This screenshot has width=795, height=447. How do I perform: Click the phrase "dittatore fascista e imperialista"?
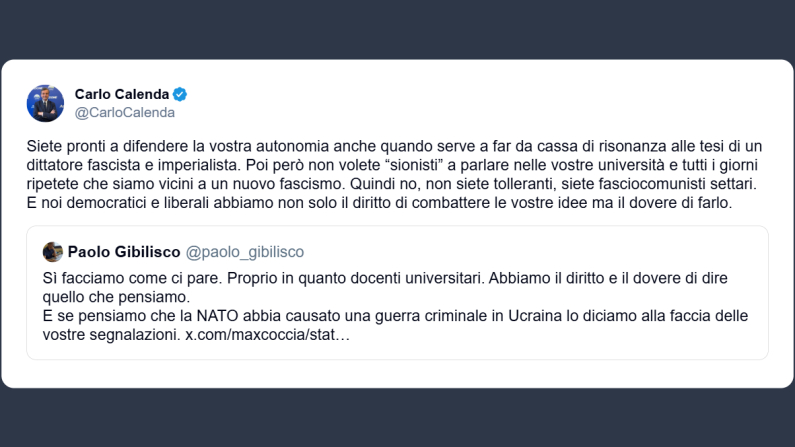[x=139, y=165]
